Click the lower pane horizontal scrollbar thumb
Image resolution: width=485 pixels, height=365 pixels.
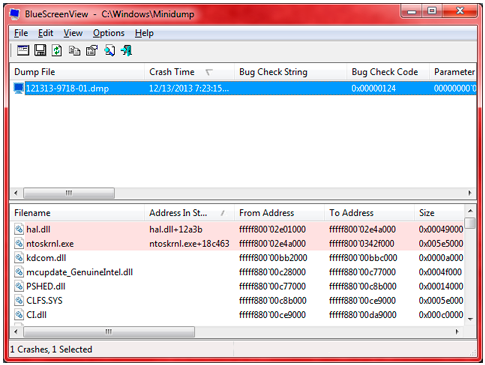point(109,332)
